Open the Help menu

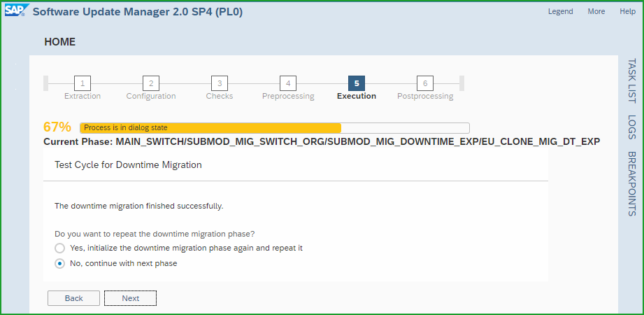[628, 11]
